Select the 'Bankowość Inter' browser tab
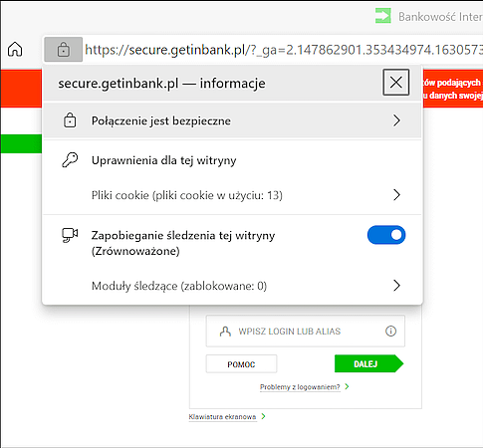Viewport: 483px width, 448px height. [428, 16]
